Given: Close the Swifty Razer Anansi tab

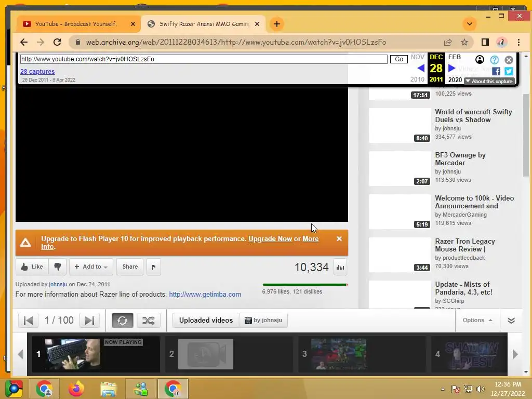Looking at the screenshot, I should coord(257,24).
